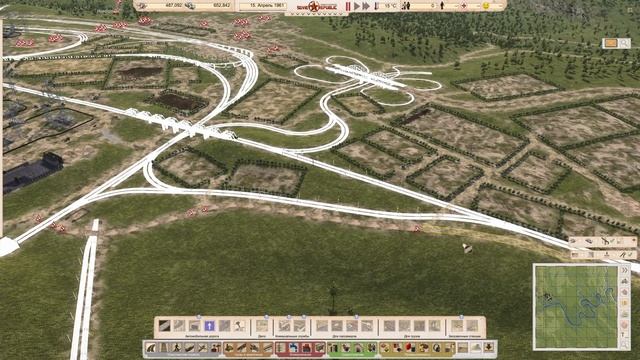
Task: Open population statistics via the two-people icon
Action: pos(406,6)
